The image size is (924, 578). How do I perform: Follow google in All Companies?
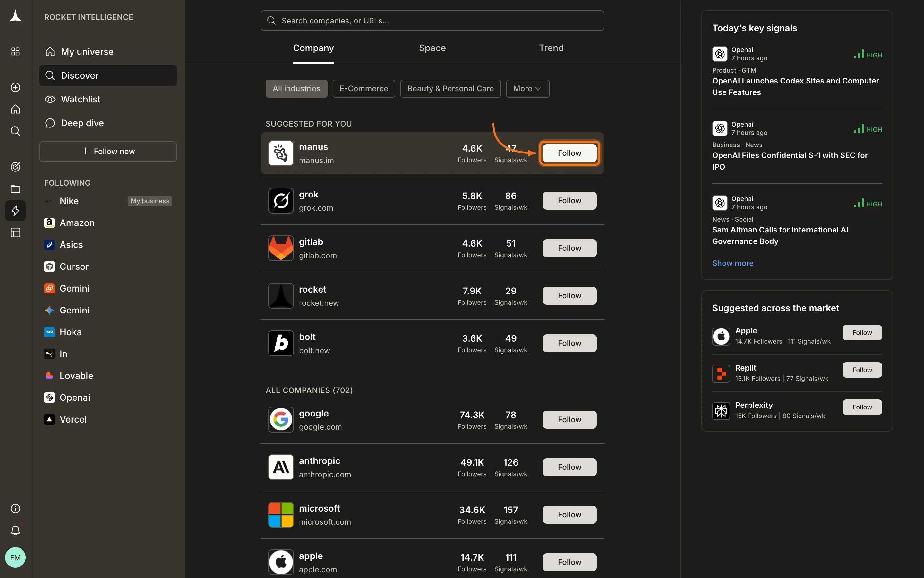pos(569,420)
